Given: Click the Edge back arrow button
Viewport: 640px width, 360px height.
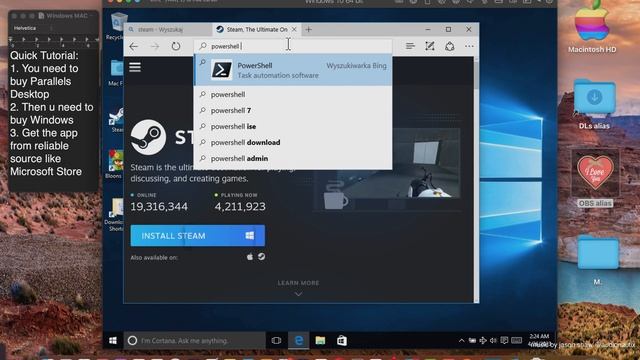Looking at the screenshot, I should [x=133, y=47].
